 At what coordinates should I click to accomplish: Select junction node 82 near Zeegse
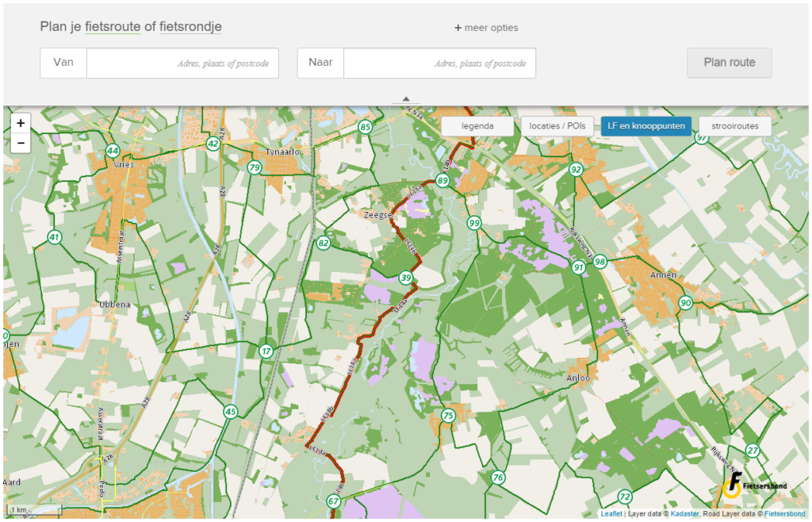pos(323,243)
